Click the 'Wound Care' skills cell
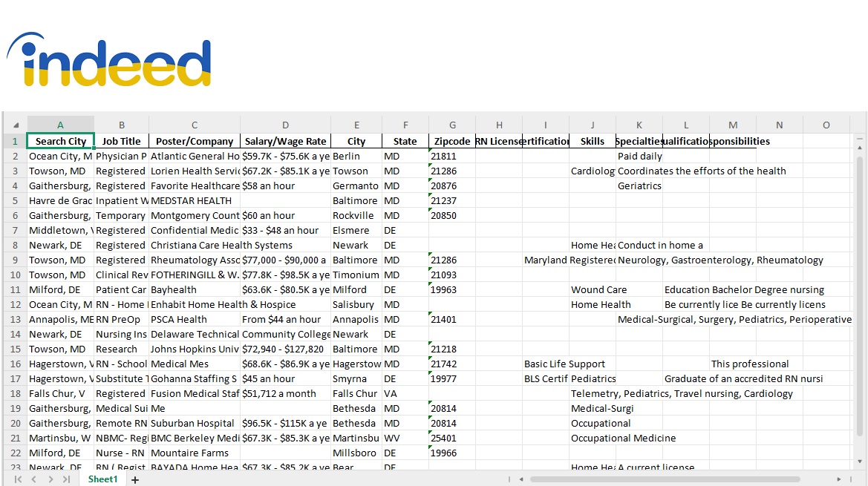The width and height of the screenshot is (868, 486). click(593, 289)
